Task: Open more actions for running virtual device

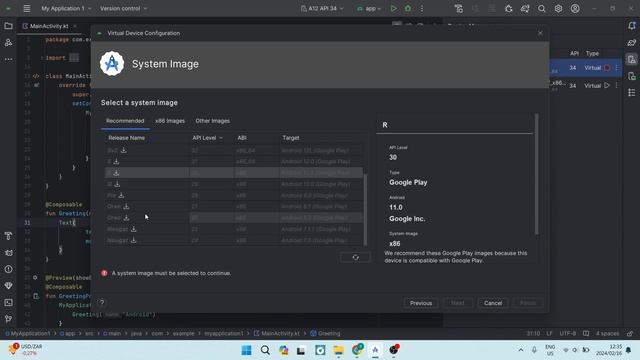Action: [x=617, y=68]
